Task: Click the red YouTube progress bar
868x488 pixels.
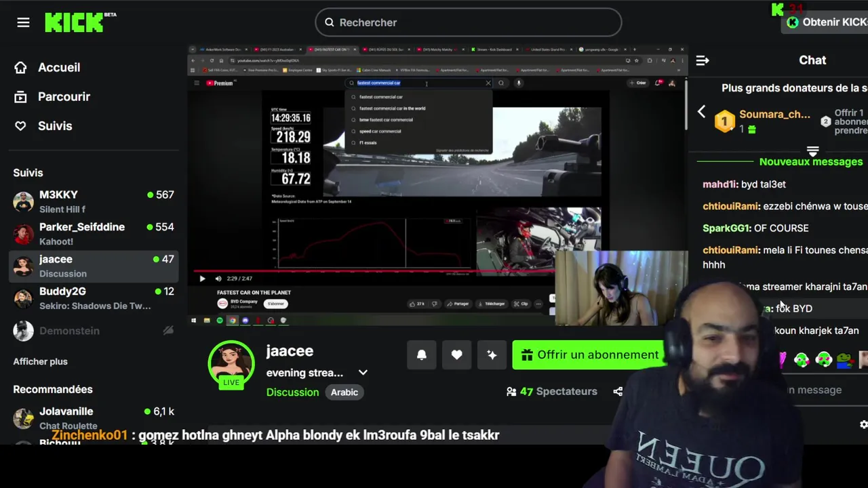Action: [x=373, y=271]
